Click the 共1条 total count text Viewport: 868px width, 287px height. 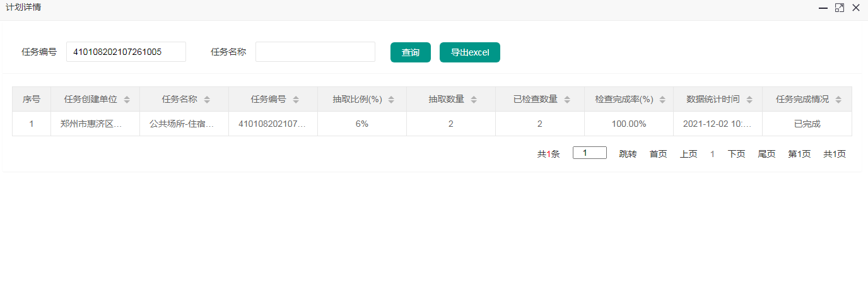point(548,154)
